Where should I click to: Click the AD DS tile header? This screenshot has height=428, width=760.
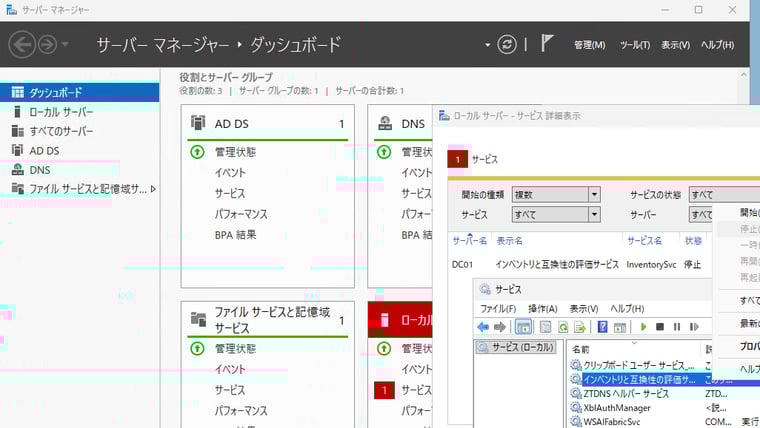tap(267, 124)
